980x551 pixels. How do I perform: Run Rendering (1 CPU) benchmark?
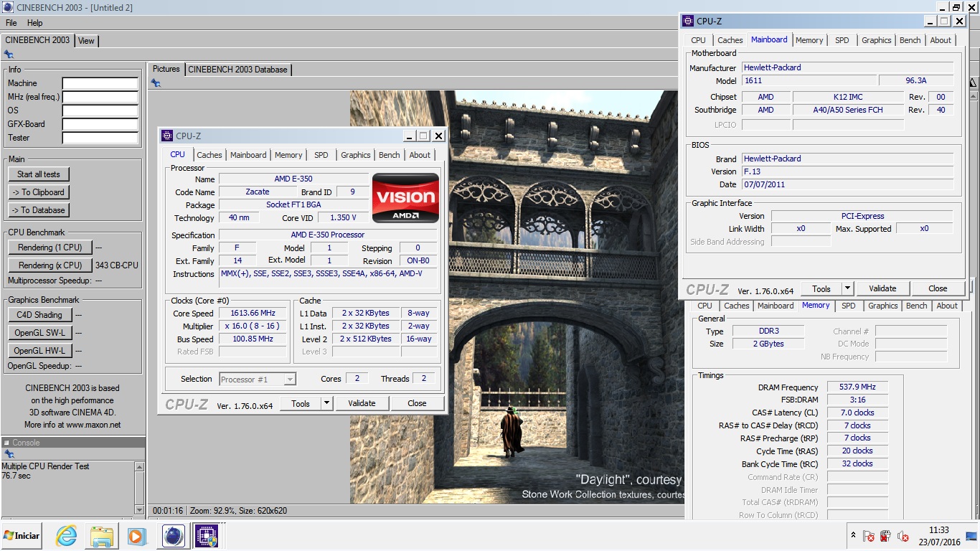pyautogui.click(x=50, y=248)
